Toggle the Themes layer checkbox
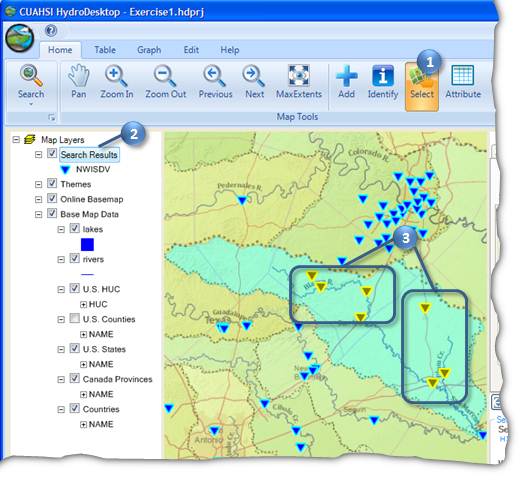The height and width of the screenshot is (489, 531). [x=52, y=183]
